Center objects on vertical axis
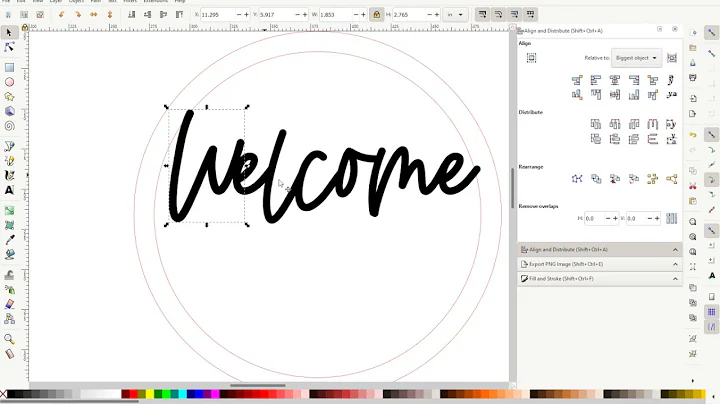Screen dimensions: 720x404 point(615,80)
